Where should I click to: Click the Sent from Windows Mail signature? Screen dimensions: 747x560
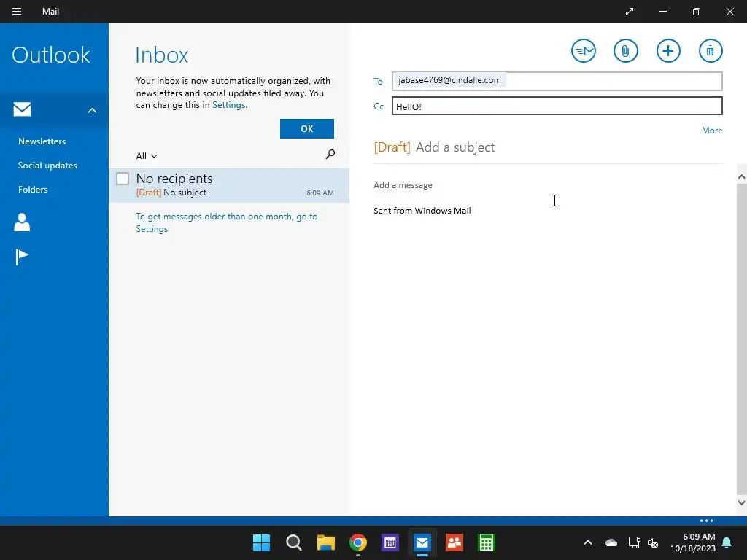(422, 211)
